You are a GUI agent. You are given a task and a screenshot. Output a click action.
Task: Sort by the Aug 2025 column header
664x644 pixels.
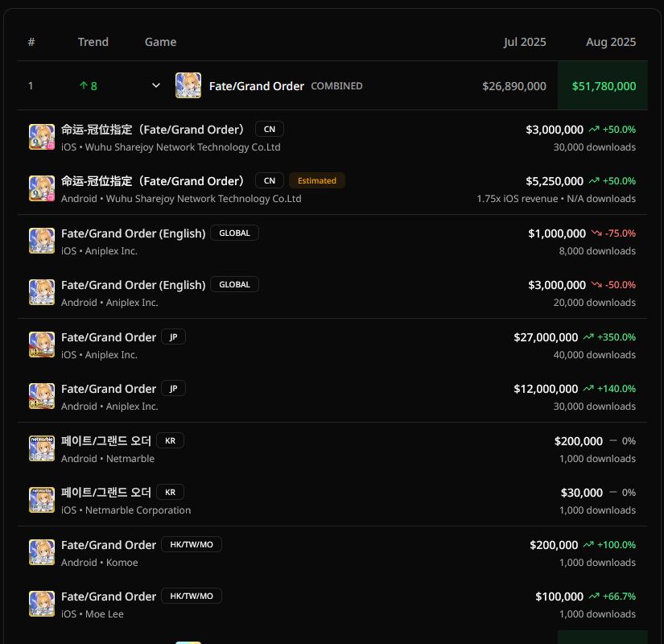pyautogui.click(x=611, y=42)
